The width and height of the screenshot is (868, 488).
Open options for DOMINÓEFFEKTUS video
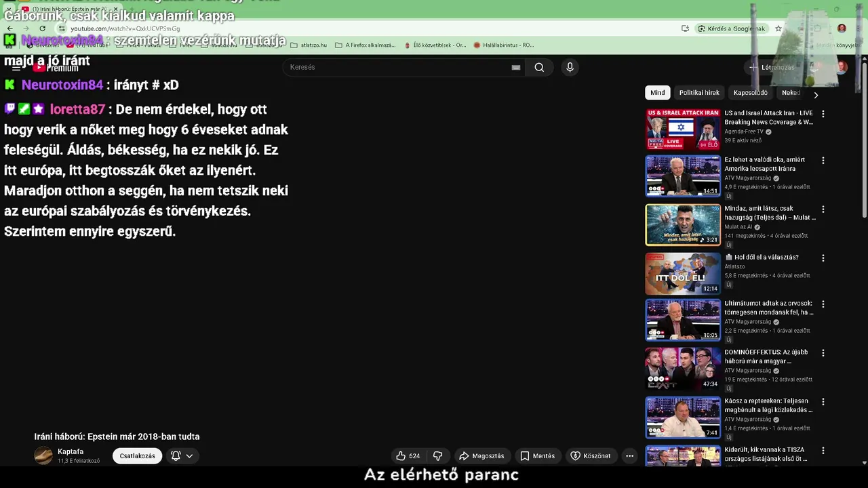pos(823,353)
